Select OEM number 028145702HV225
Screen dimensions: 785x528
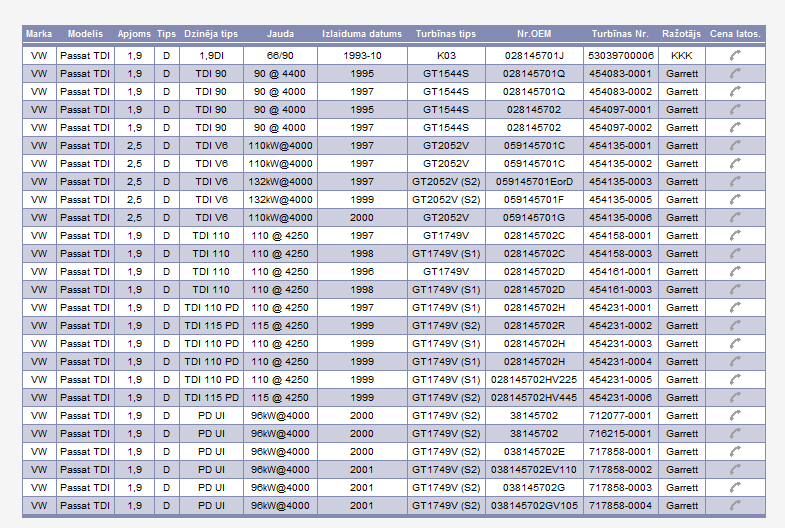click(x=534, y=380)
